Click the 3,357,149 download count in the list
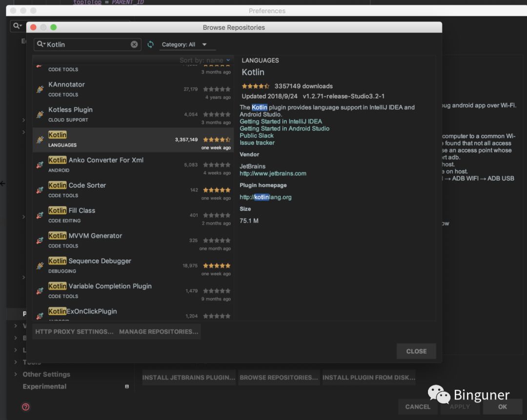 point(186,140)
